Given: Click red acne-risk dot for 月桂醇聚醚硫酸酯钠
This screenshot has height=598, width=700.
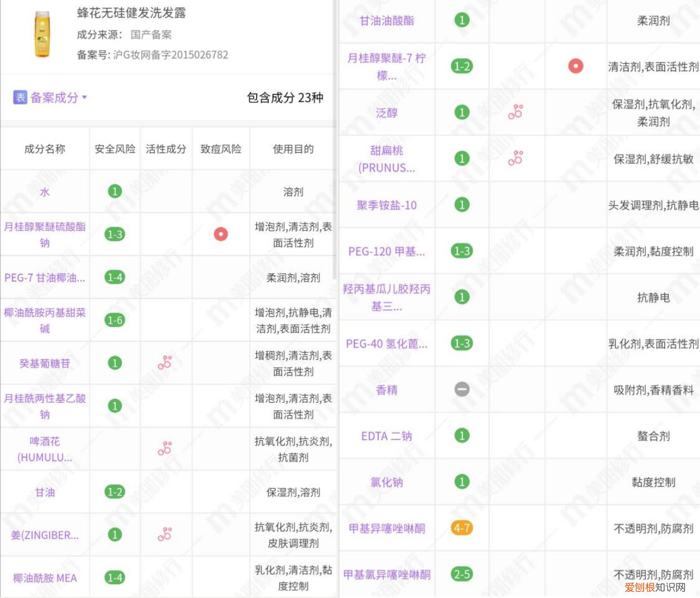Looking at the screenshot, I should pyautogui.click(x=220, y=234).
